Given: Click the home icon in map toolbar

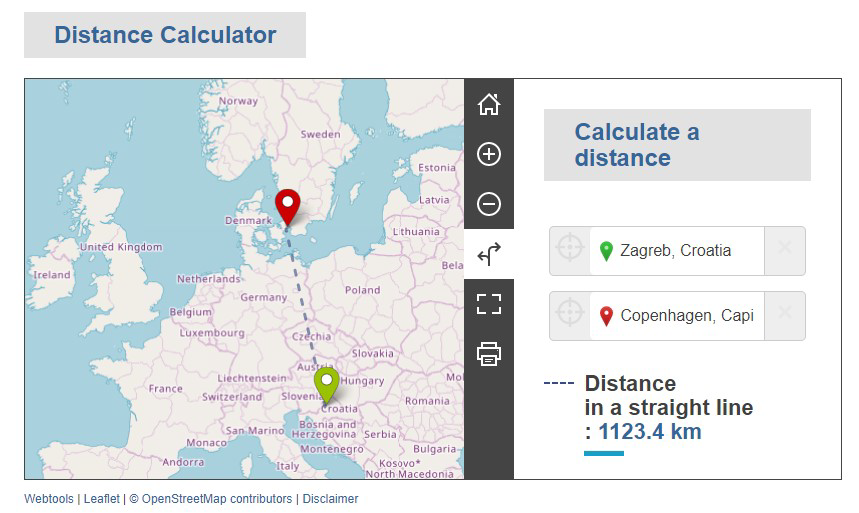Looking at the screenshot, I should [488, 104].
